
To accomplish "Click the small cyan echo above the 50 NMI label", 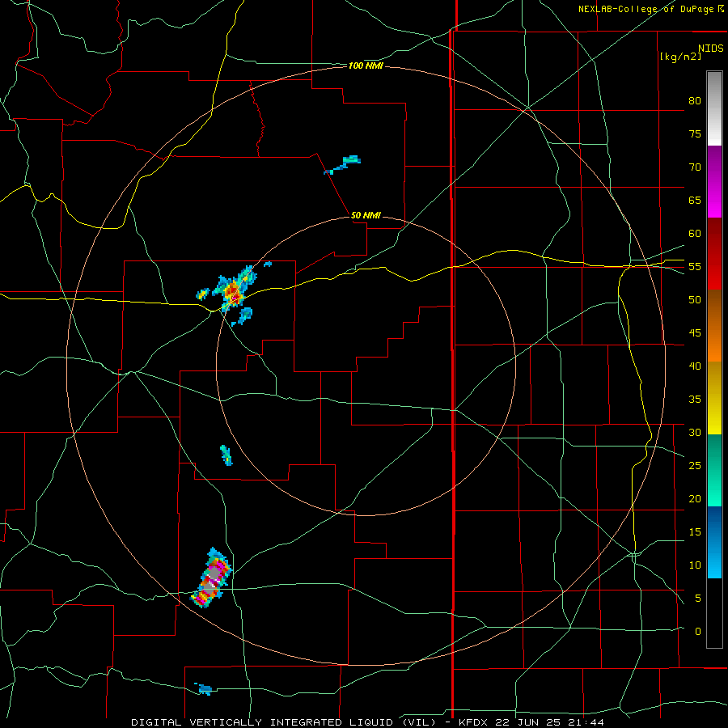I will [x=343, y=164].
